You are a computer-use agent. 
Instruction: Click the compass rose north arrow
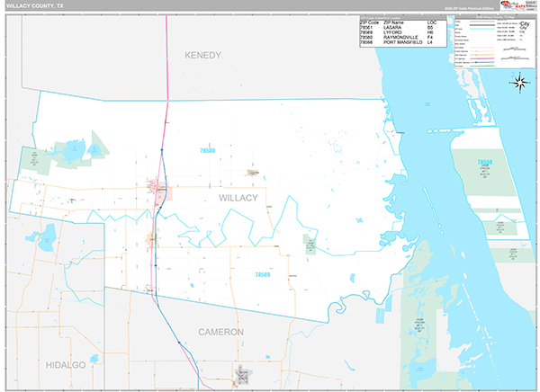click(519, 84)
